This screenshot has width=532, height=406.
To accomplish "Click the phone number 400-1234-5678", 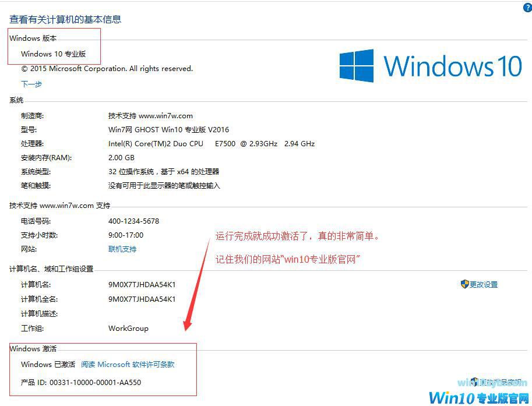I will [x=133, y=221].
